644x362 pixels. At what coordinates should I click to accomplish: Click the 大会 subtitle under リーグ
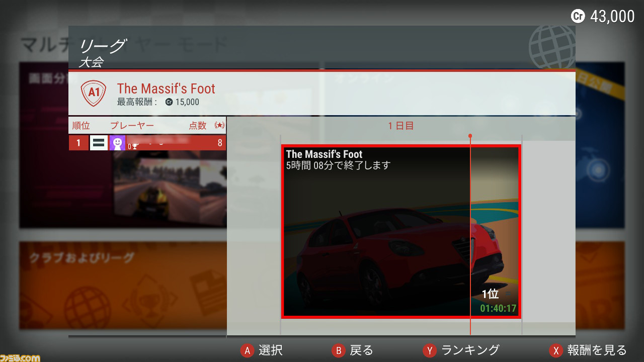point(91,62)
